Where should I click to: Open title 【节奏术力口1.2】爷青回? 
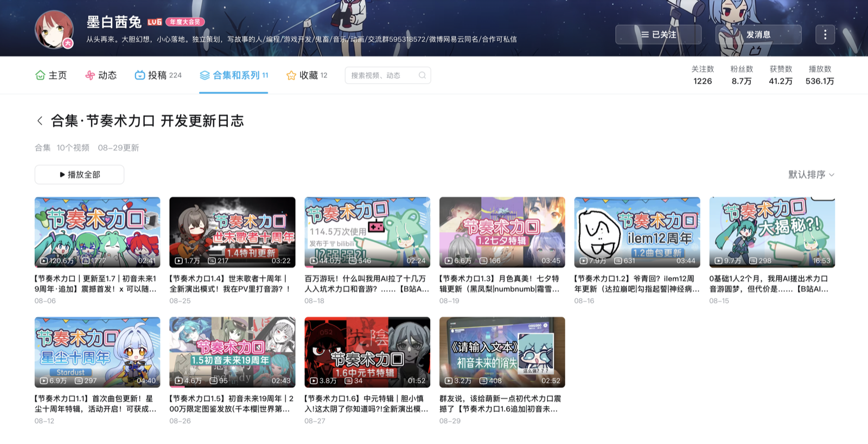(x=637, y=284)
